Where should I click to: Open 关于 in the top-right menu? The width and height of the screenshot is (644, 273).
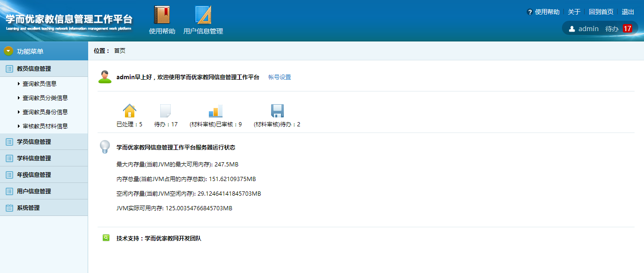coord(574,12)
